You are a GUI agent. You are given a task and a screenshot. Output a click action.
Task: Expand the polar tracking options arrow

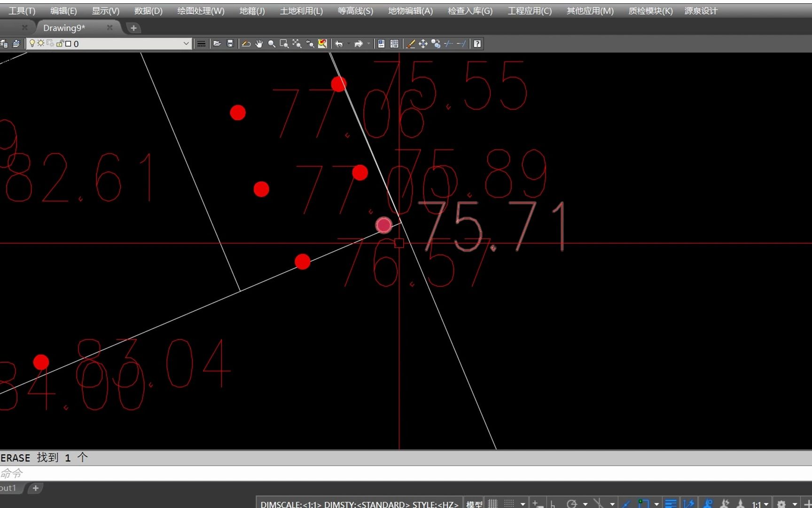(x=585, y=504)
